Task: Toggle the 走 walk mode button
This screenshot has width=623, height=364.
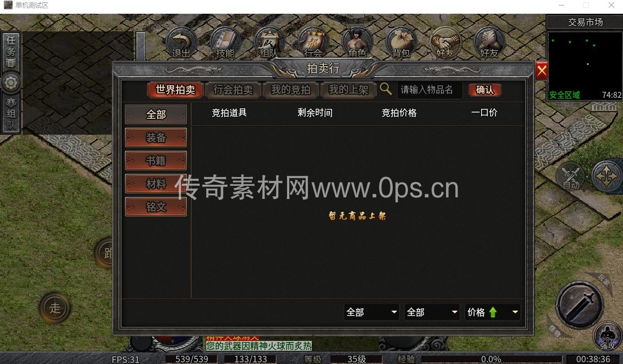Action: coord(55,307)
